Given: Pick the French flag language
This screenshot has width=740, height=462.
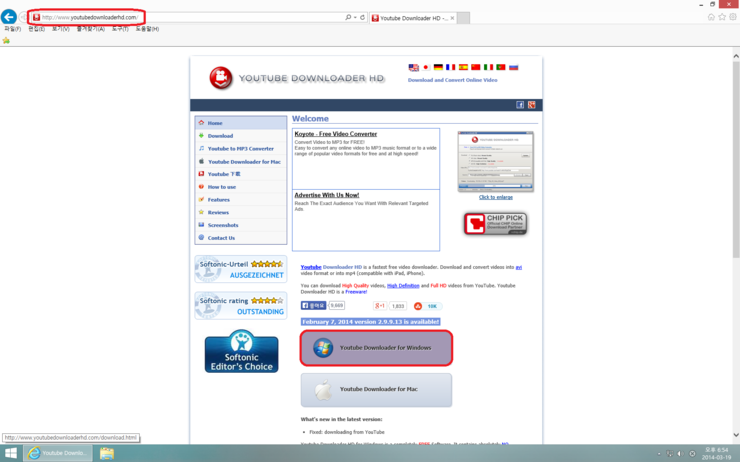Looking at the screenshot, I should [x=451, y=67].
